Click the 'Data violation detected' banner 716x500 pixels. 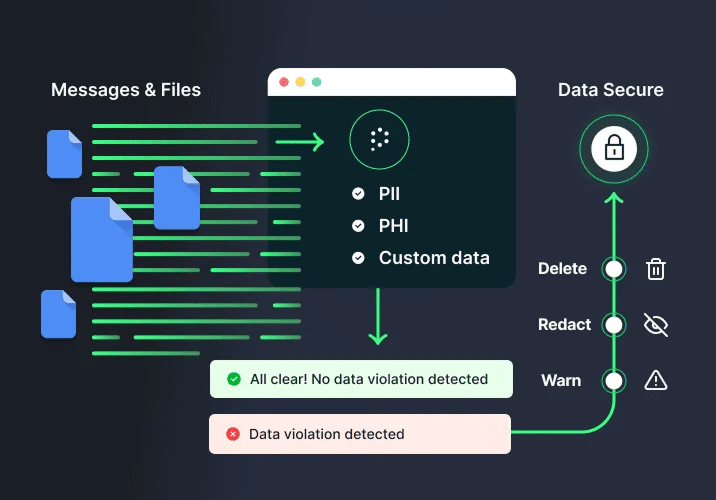(360, 434)
